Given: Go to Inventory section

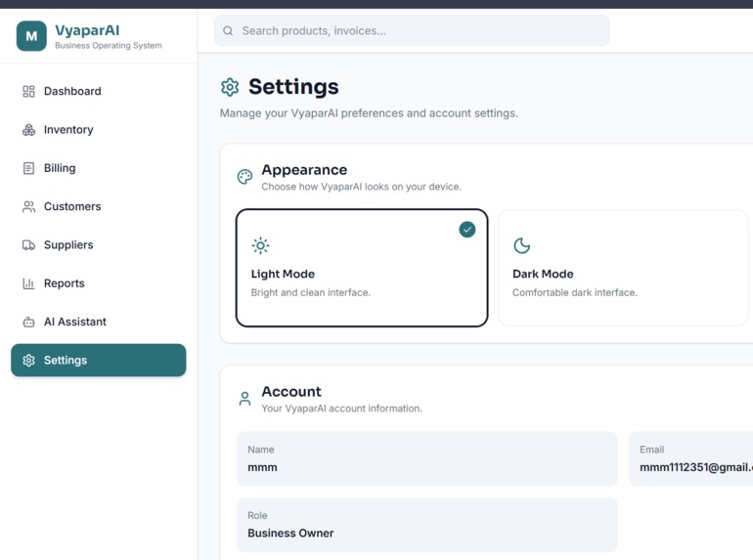Looking at the screenshot, I should click(99, 130).
